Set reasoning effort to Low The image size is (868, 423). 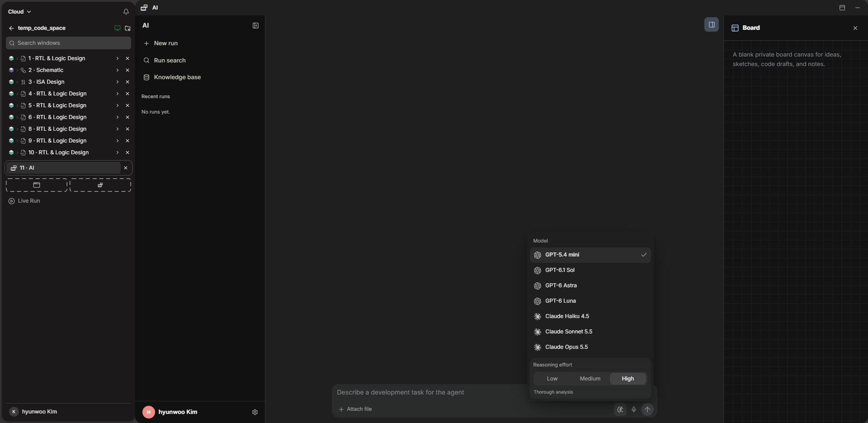tap(552, 379)
